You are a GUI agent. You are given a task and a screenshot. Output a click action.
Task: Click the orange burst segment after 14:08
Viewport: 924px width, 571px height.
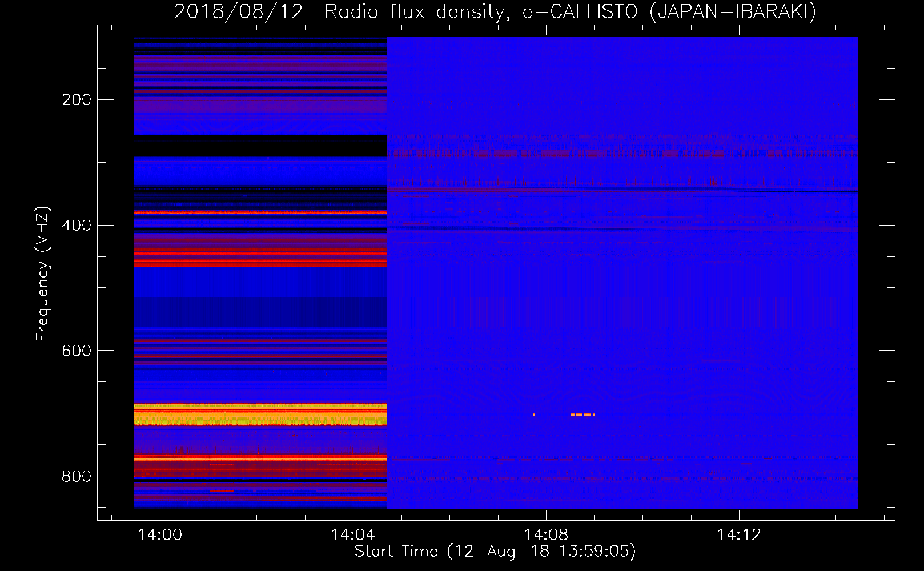point(583,414)
